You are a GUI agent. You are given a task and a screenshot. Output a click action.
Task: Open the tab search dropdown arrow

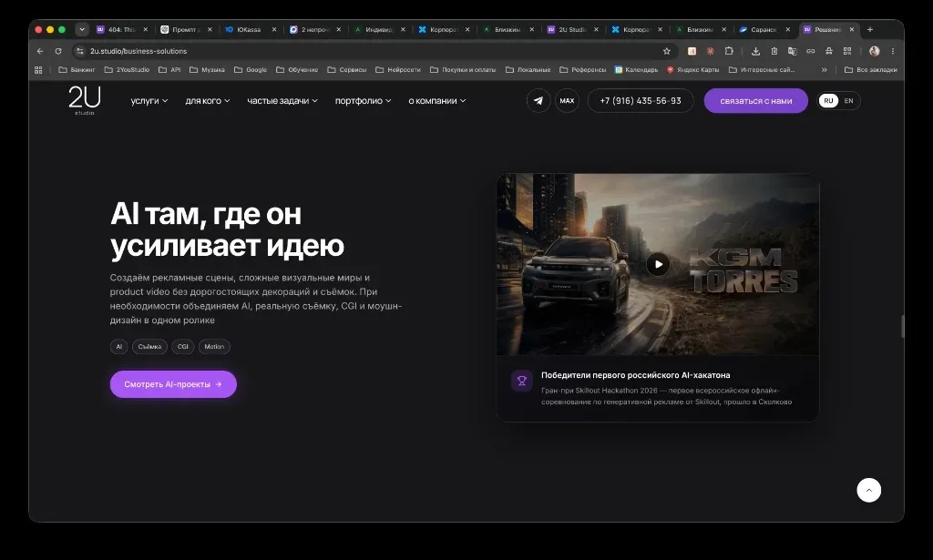[x=82, y=29]
